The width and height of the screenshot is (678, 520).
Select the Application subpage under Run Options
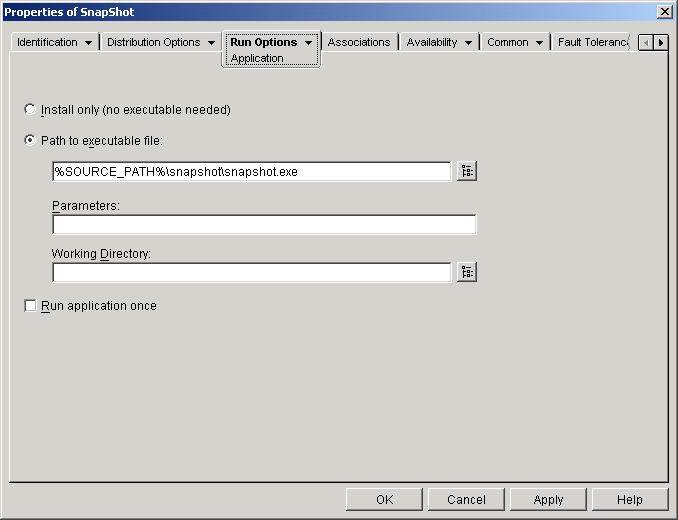coord(257,58)
